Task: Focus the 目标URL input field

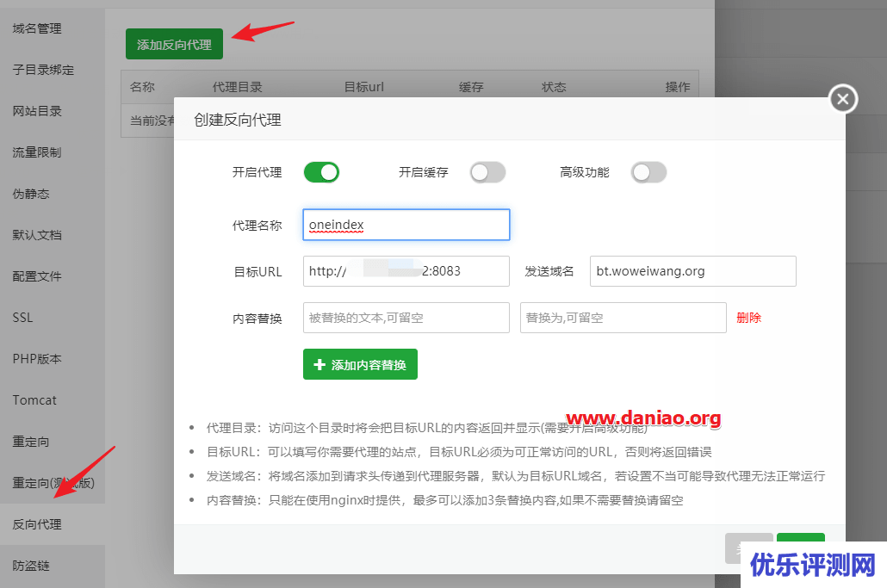Action: point(406,271)
